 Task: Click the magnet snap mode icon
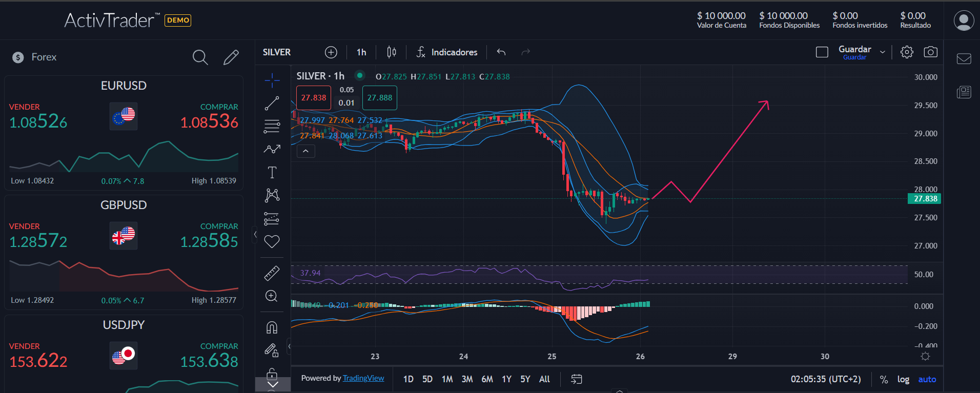tap(272, 327)
